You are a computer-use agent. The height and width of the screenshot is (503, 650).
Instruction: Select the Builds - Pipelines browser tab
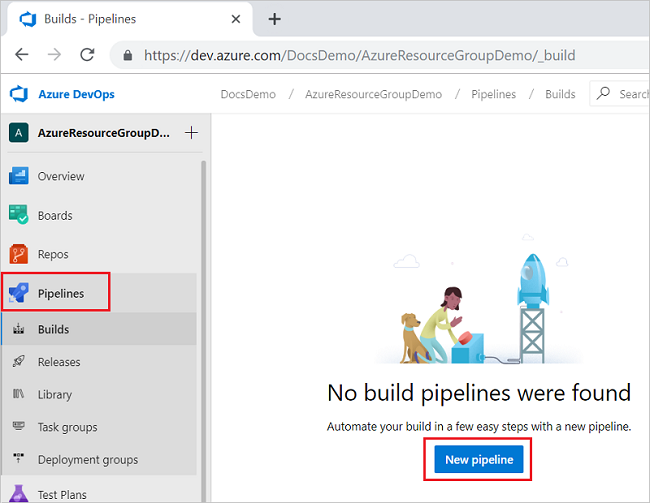[129, 19]
